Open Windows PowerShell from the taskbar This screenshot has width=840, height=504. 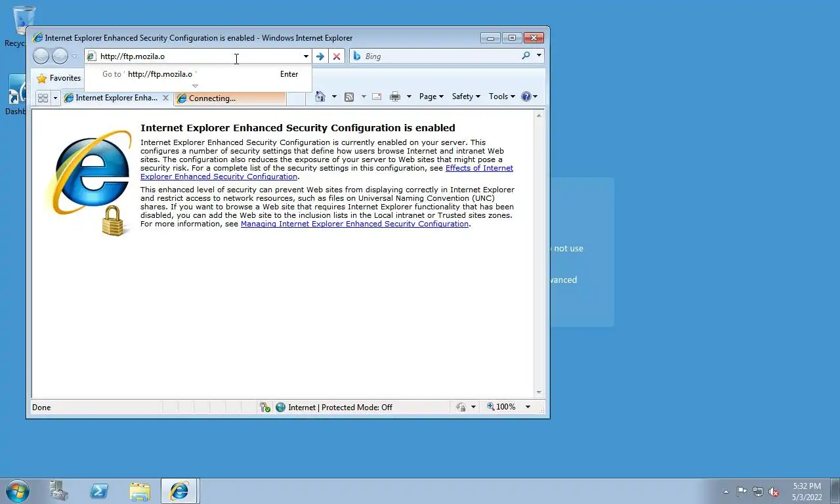click(99, 491)
